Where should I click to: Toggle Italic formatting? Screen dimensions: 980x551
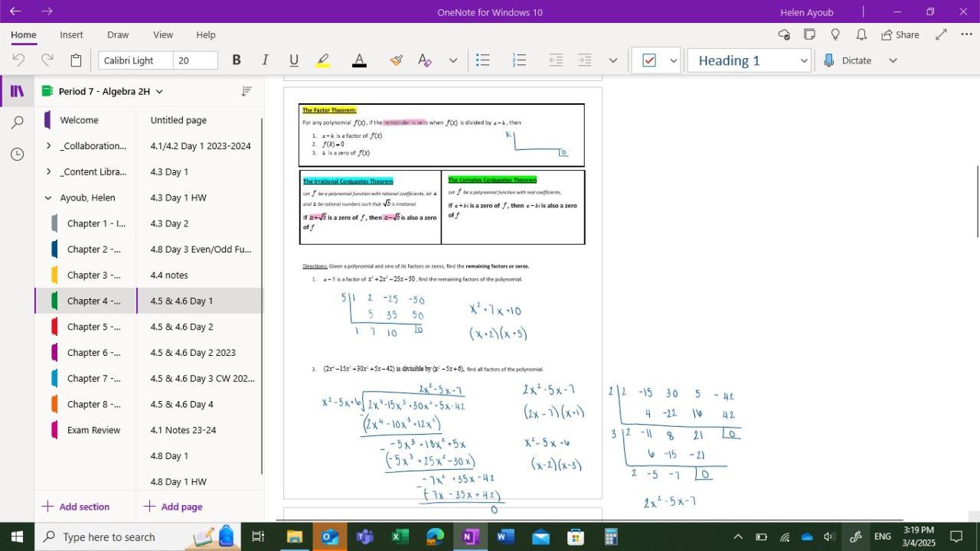point(265,60)
